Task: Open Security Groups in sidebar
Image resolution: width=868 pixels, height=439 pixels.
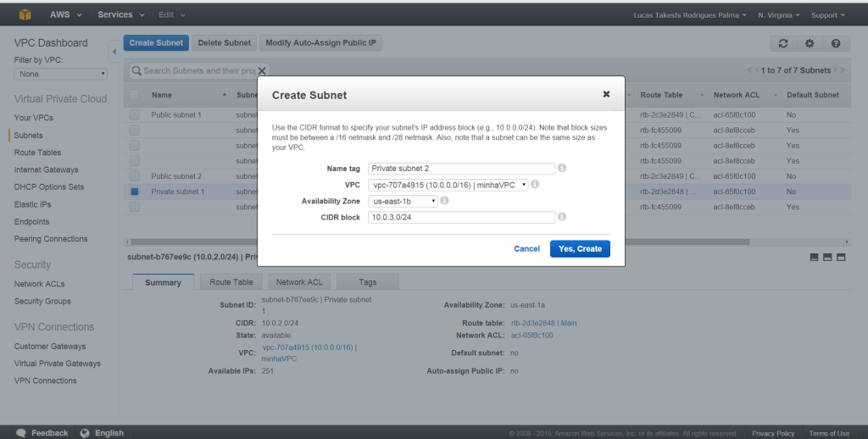Action: [x=42, y=301]
